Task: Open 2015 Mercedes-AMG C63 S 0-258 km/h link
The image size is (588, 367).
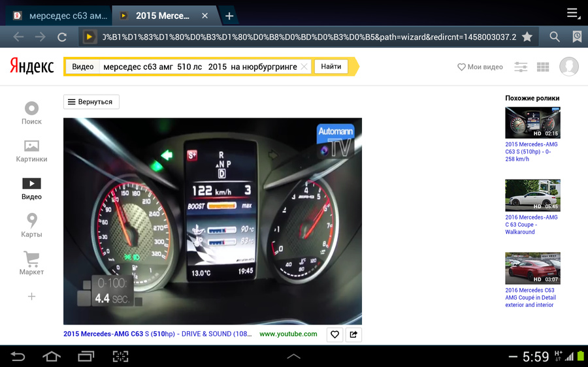Action: [x=531, y=152]
